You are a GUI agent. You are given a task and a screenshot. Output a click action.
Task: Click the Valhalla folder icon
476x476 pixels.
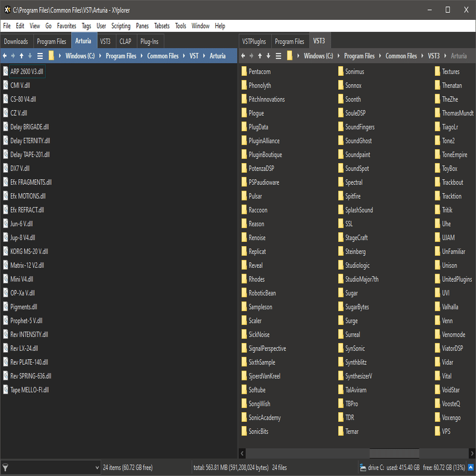(x=437, y=307)
